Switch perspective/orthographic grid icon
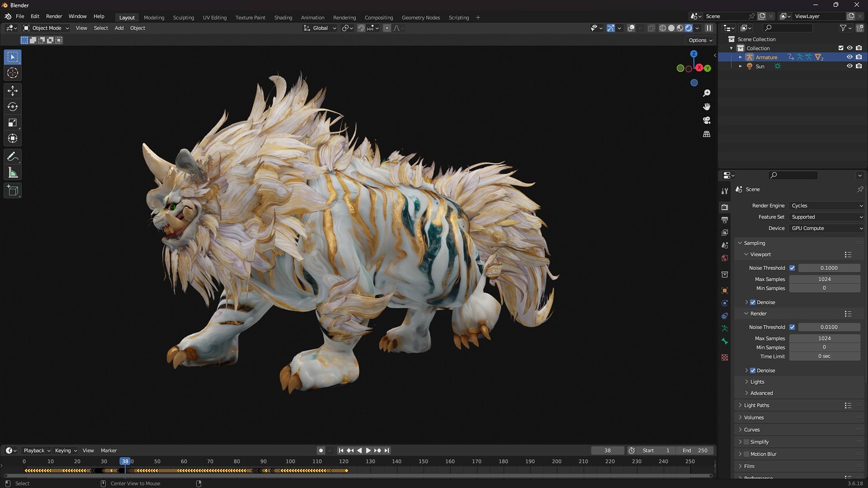Viewport: 868px width, 488px height. point(707,134)
